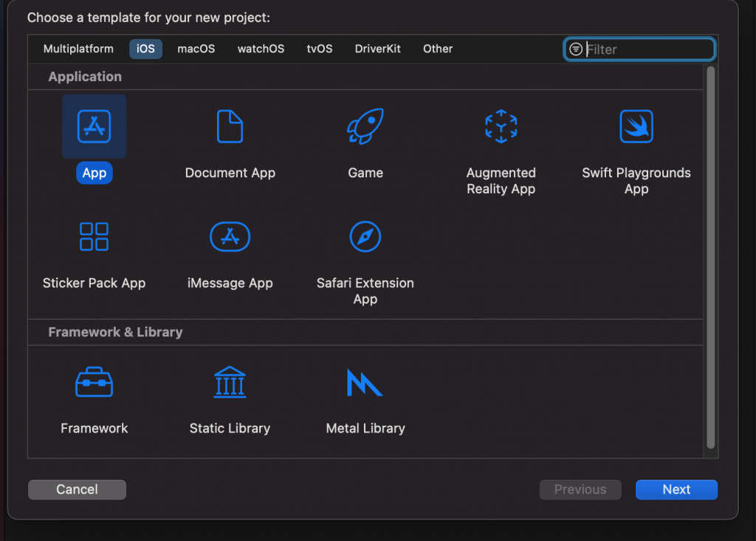Select the Sticker Pack App grid icon
This screenshot has height=541, width=756.
point(94,236)
